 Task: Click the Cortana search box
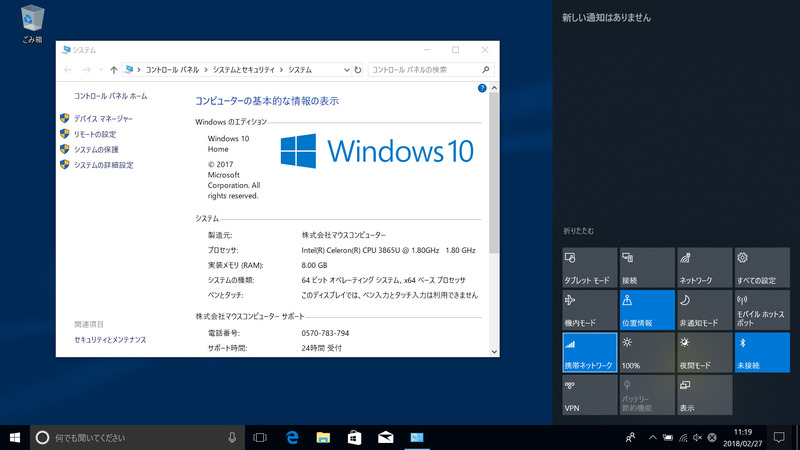136,437
